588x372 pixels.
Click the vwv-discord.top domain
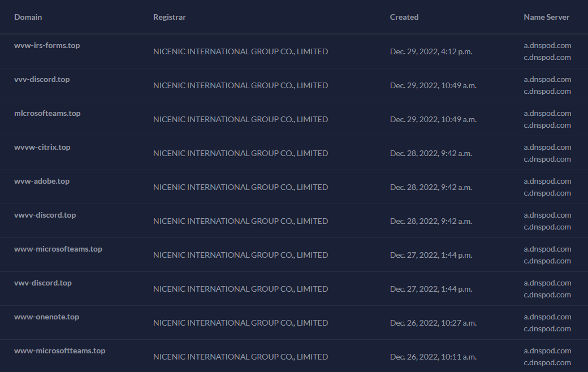pos(43,283)
